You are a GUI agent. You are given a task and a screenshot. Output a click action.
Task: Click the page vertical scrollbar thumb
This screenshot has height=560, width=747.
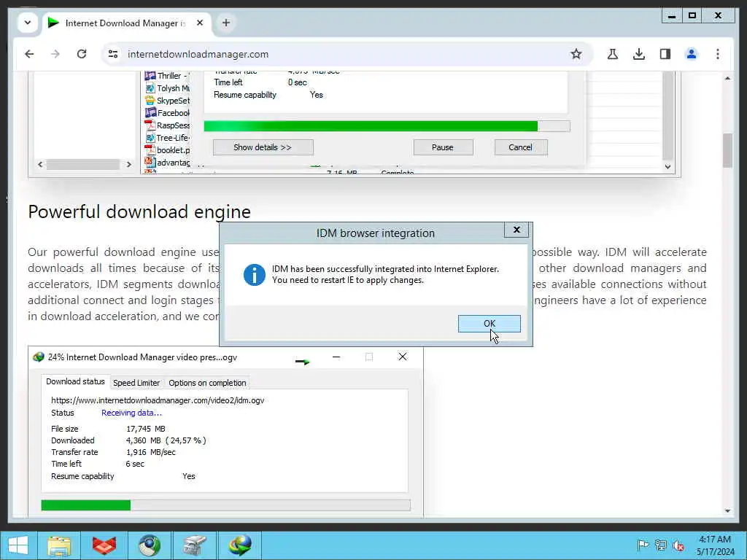point(727,150)
